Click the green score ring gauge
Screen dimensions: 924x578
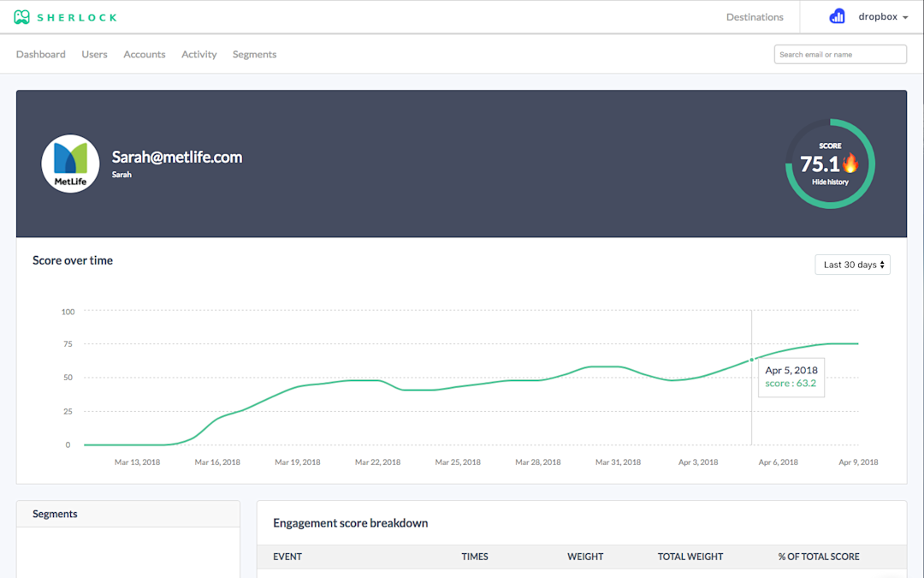(x=830, y=164)
